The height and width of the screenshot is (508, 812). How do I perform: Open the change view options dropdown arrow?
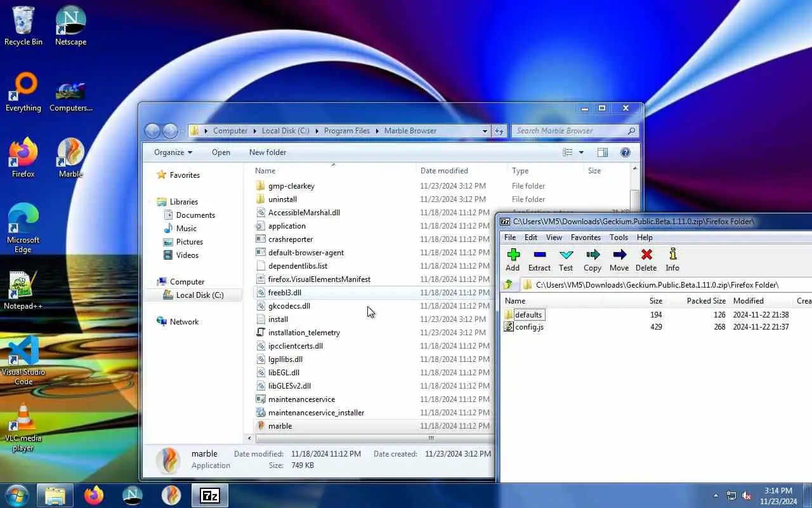coord(581,152)
